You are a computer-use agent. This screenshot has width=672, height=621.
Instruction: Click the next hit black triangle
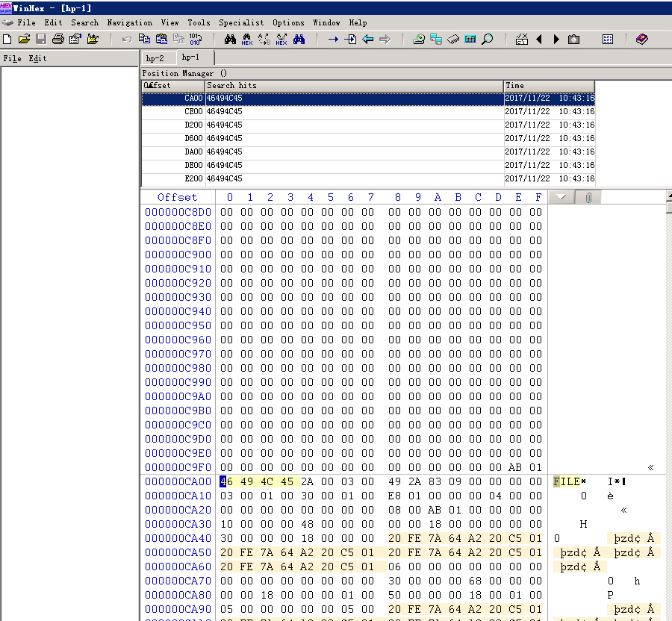(556, 40)
